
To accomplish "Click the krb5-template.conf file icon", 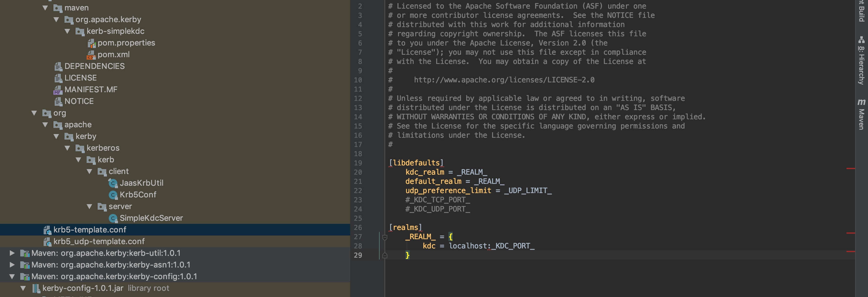I will tap(47, 230).
